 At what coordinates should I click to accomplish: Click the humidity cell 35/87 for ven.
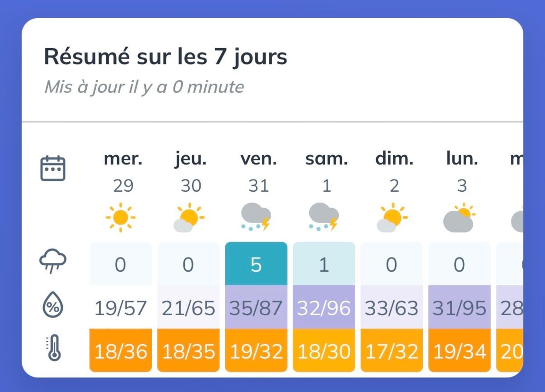256,308
